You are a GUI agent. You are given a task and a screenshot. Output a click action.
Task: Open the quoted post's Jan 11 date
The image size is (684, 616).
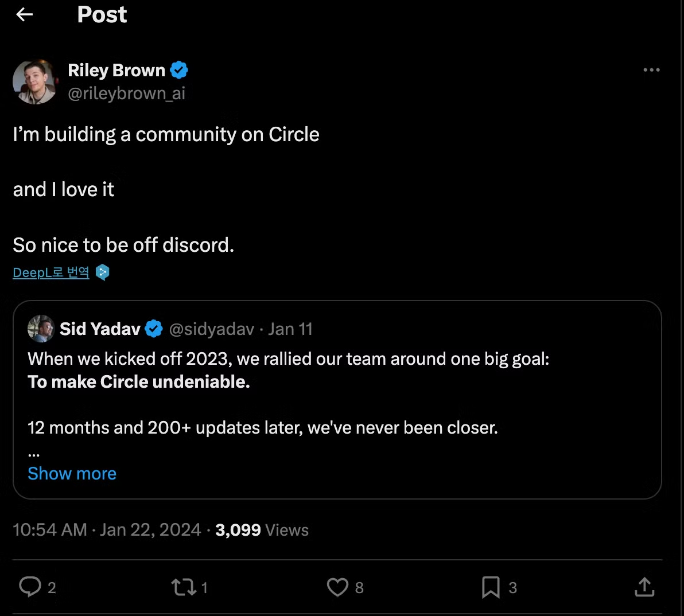[290, 329]
